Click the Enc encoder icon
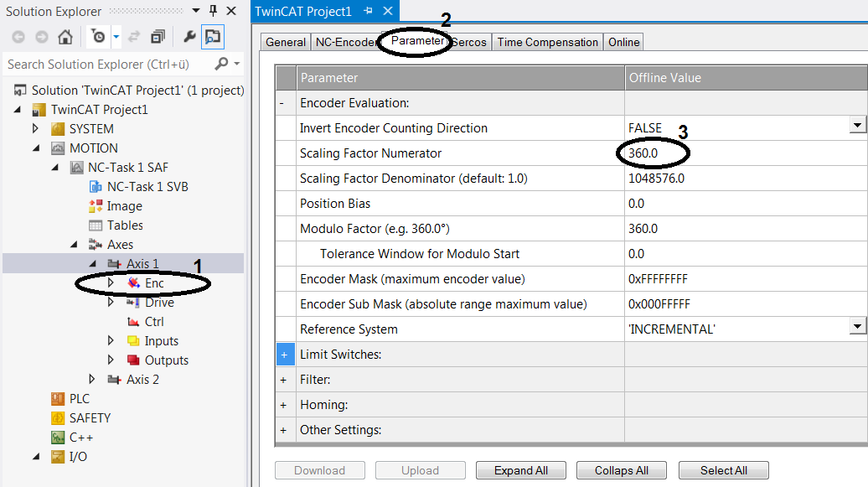 coord(133,283)
